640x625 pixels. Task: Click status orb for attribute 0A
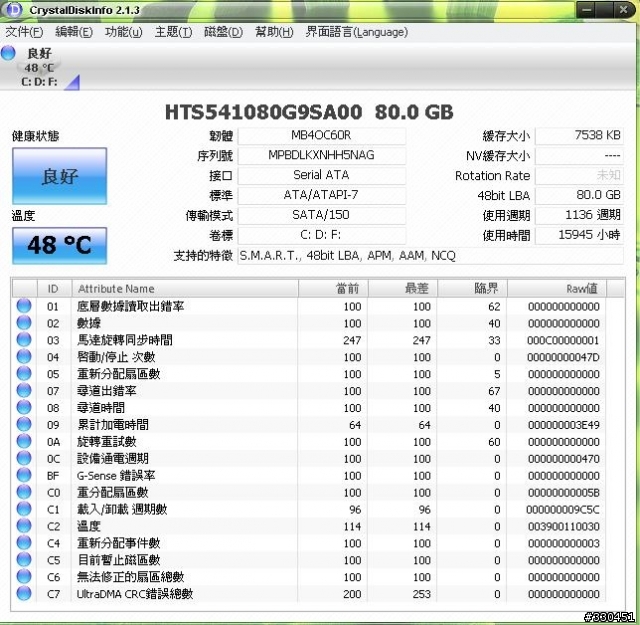pos(24,441)
